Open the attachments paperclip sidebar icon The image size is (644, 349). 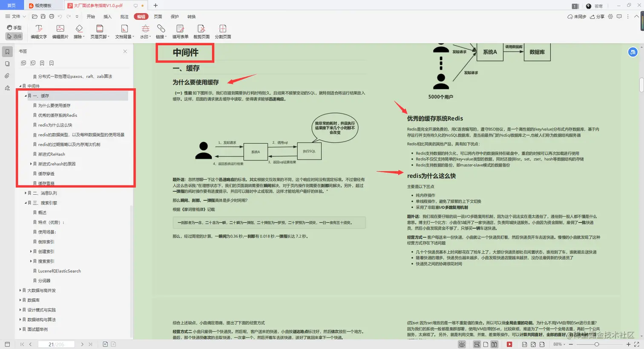click(7, 76)
